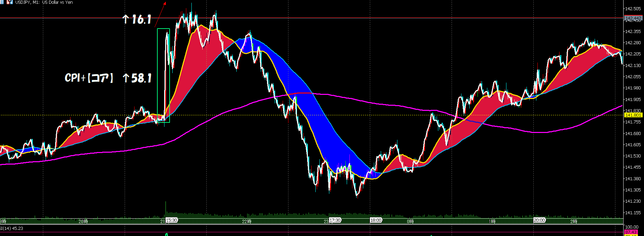The height and width of the screenshot is (236, 644).
Task: Click the yellow 141.801 price level tag
Action: [633, 115]
